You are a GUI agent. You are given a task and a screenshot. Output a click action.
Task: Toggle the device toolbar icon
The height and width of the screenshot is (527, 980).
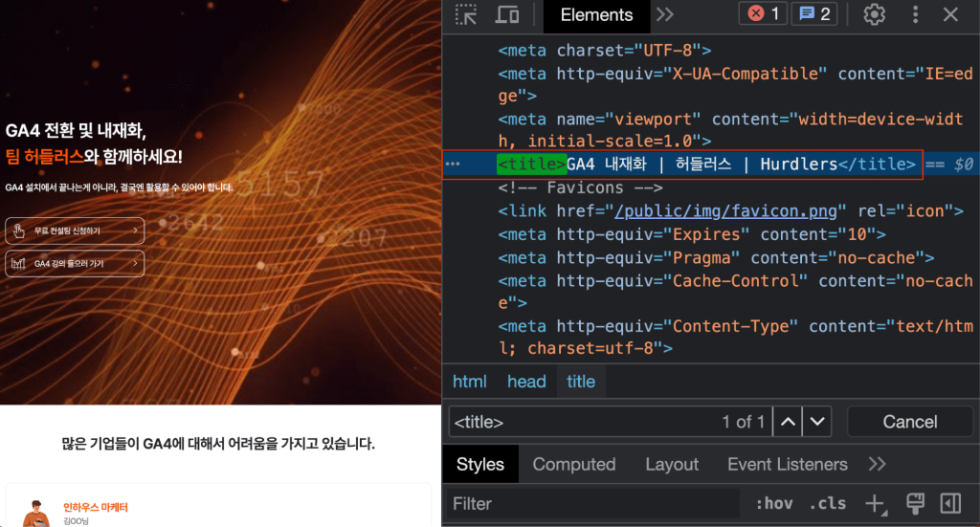pyautogui.click(x=507, y=14)
